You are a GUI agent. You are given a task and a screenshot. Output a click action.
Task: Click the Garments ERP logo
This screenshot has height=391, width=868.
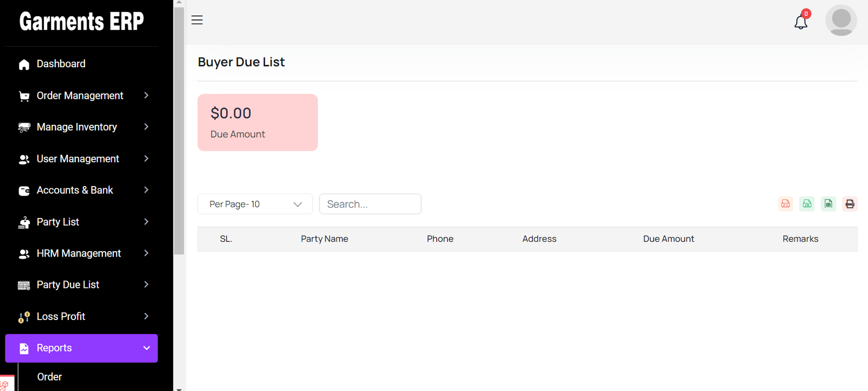point(81,22)
